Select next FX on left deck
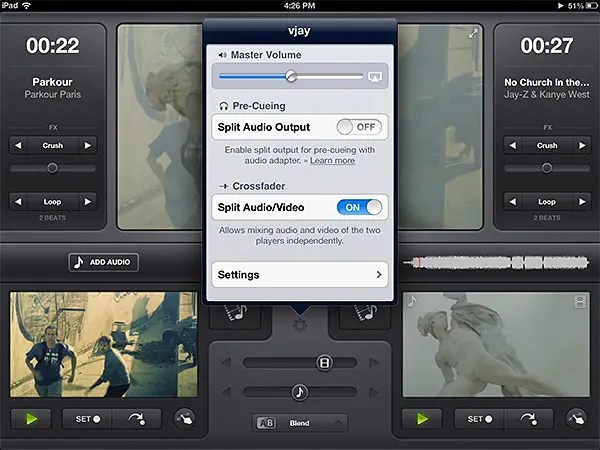Image resolution: width=600 pixels, height=450 pixels. [88, 145]
